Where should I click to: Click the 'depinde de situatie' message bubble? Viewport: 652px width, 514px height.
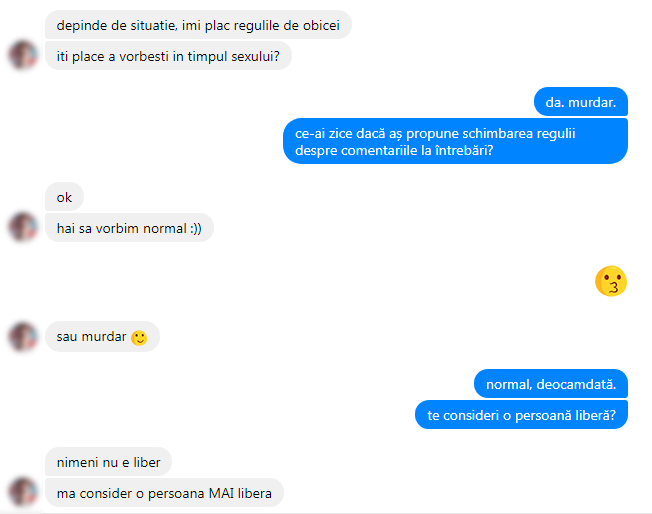198,25
